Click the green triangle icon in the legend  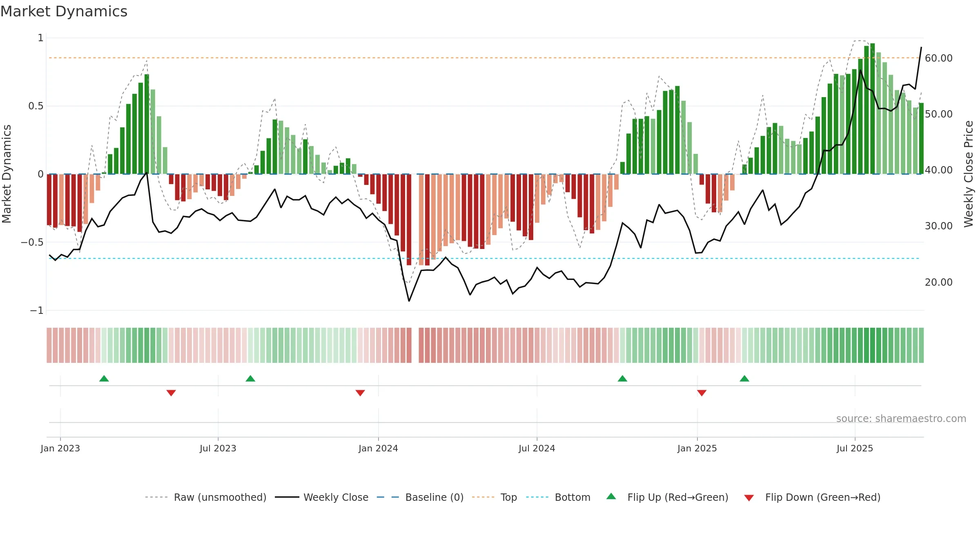pos(611,496)
